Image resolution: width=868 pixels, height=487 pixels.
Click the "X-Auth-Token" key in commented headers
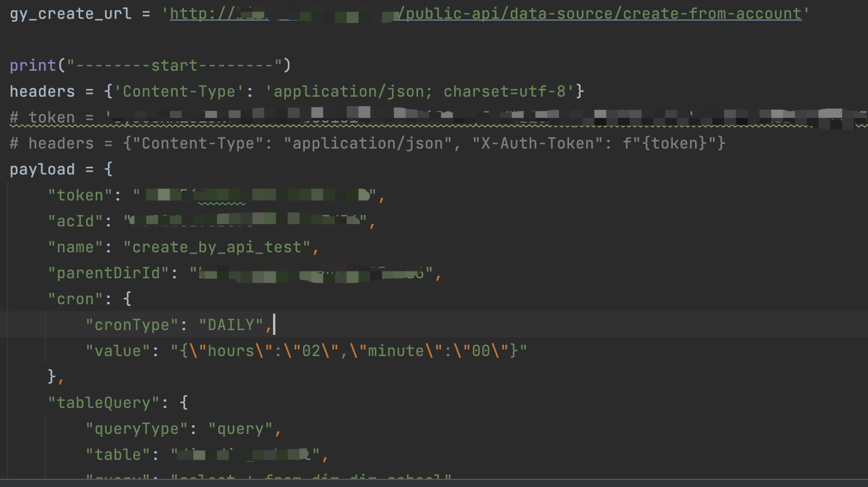(x=542, y=143)
